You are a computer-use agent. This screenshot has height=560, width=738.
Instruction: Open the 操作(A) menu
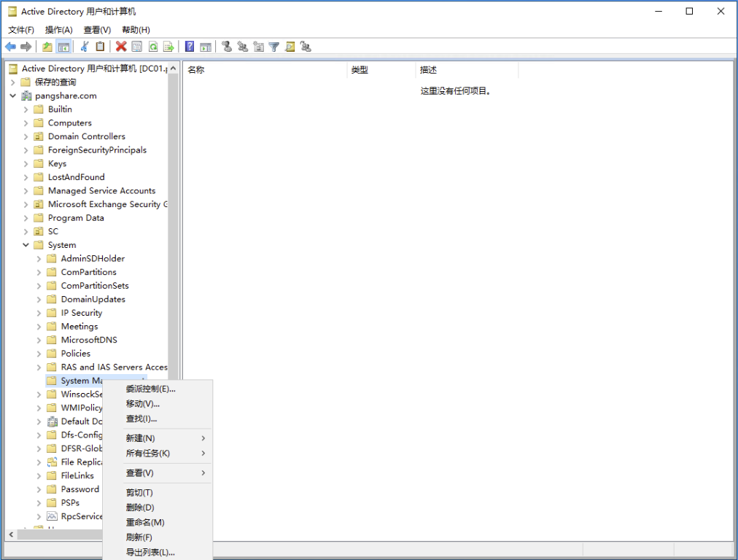[59, 30]
